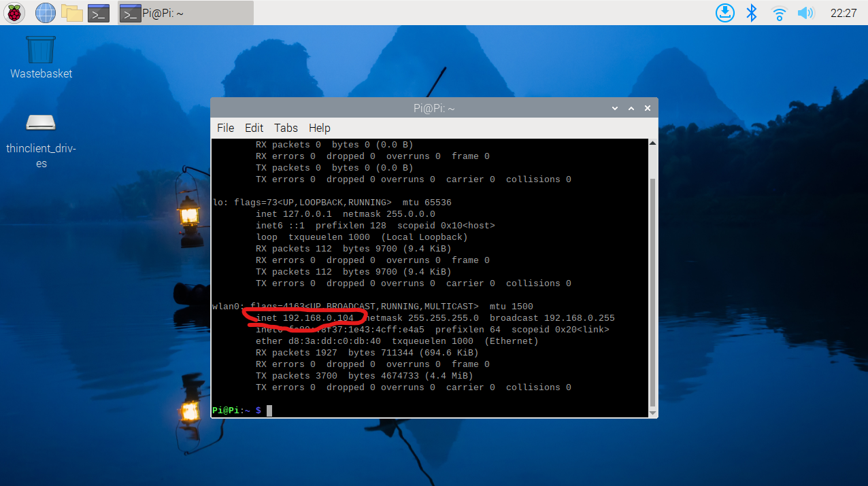Launch the web browser globe icon
868x486 pixels.
click(x=45, y=12)
